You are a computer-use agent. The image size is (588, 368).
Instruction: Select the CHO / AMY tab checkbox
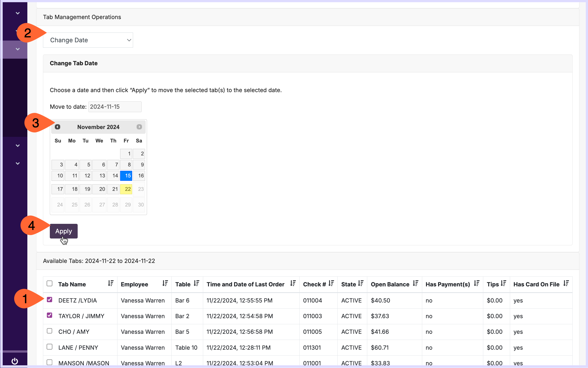tap(50, 331)
